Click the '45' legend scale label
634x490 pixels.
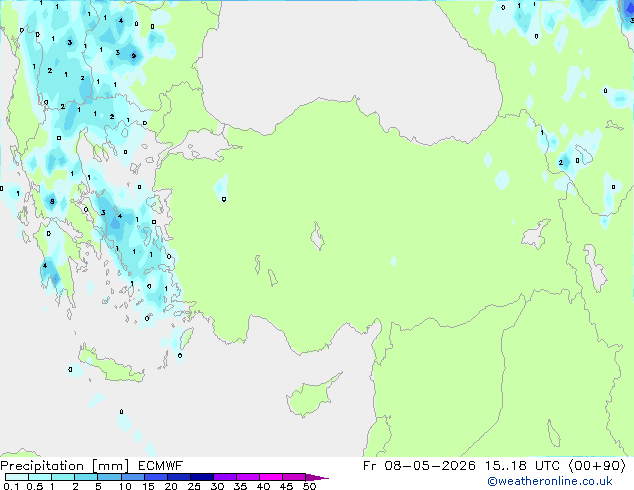(286, 486)
